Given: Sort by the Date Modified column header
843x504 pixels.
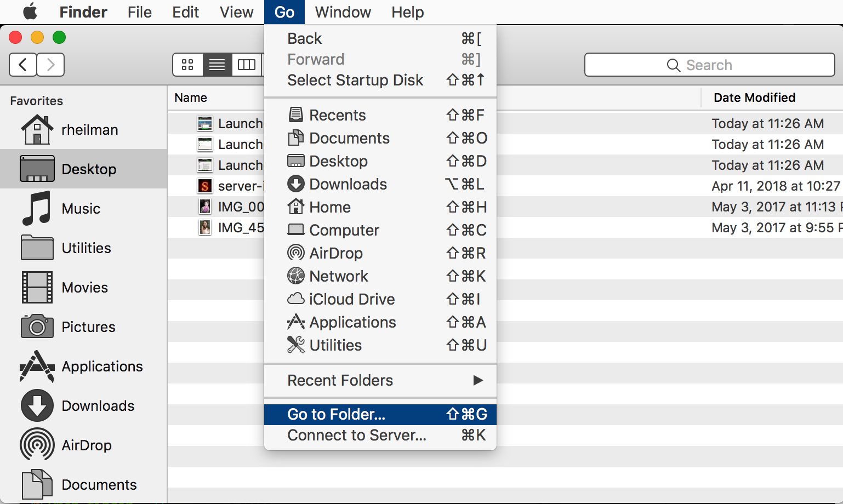Looking at the screenshot, I should tap(754, 98).
